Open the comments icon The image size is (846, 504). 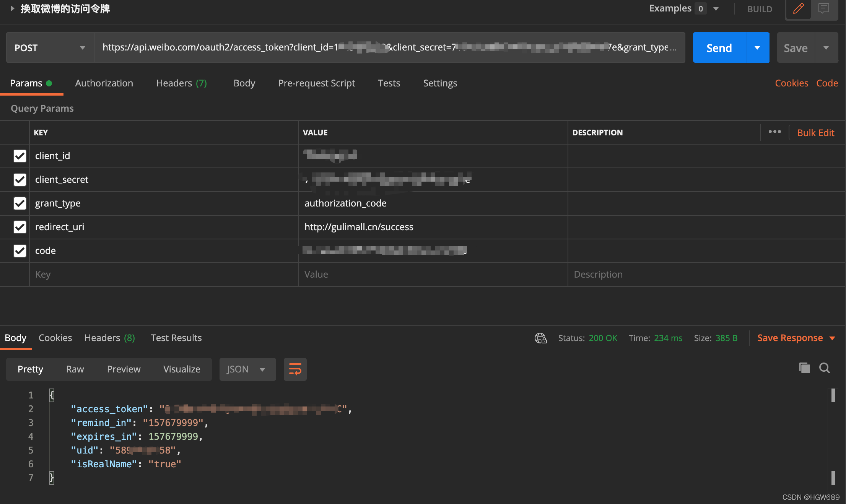click(823, 8)
